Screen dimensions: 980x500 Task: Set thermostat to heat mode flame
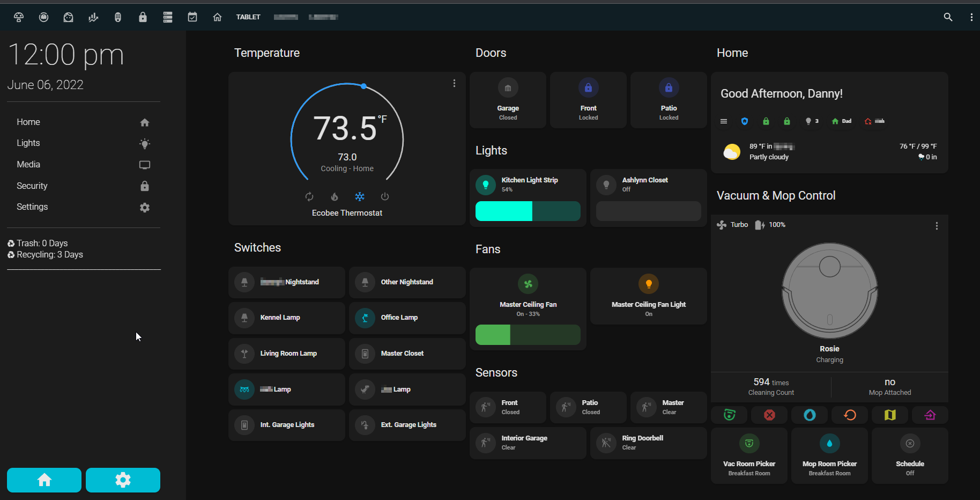point(335,196)
